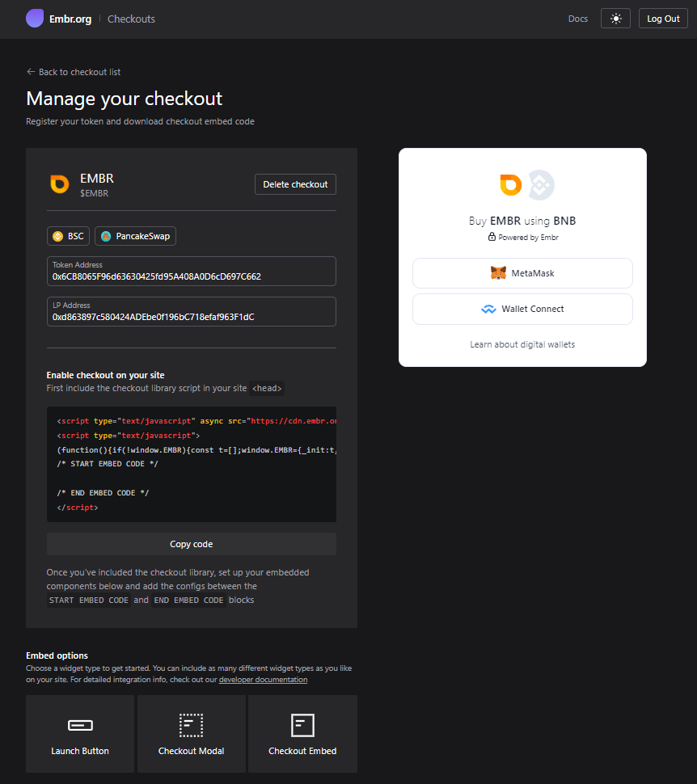The width and height of the screenshot is (697, 784).
Task: Click the BNB logo in the preview widget
Action: 542,185
